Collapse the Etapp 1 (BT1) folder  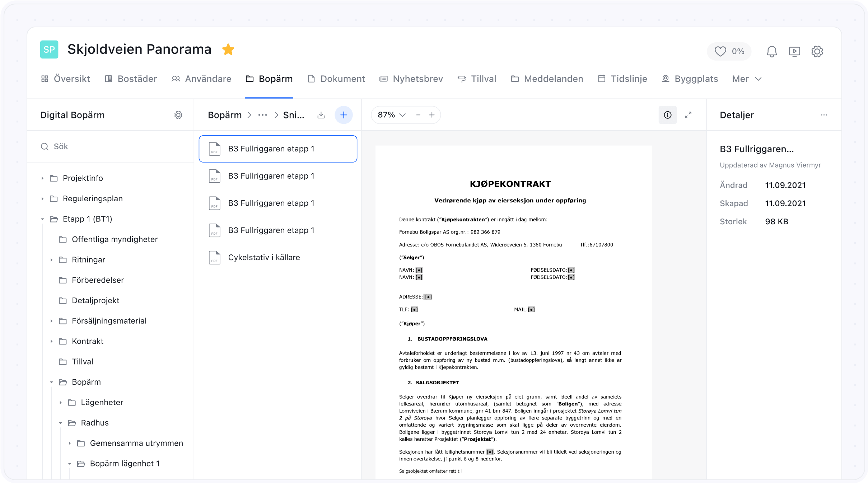coord(42,219)
